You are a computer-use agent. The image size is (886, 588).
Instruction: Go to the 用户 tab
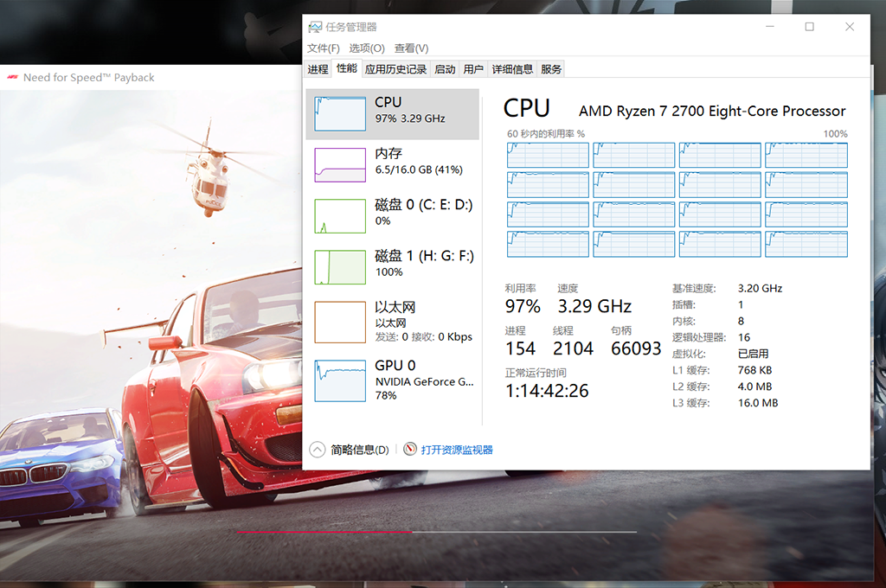click(x=473, y=69)
